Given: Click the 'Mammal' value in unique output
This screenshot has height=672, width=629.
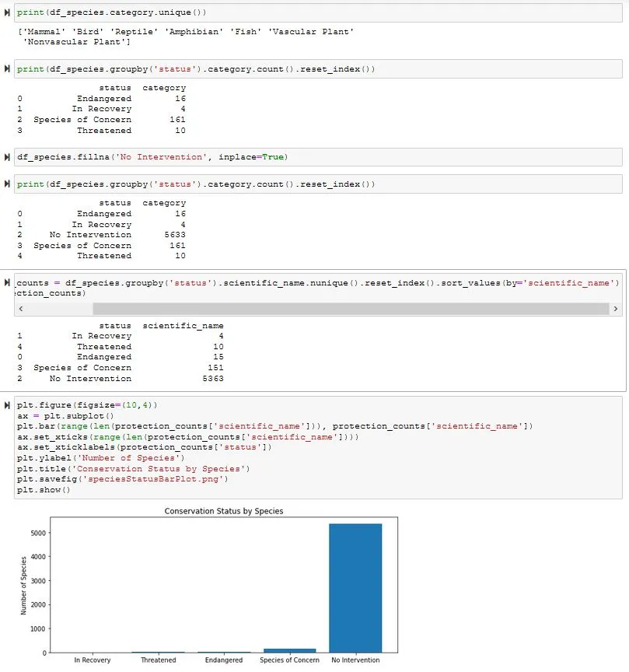Looking at the screenshot, I should (44, 32).
